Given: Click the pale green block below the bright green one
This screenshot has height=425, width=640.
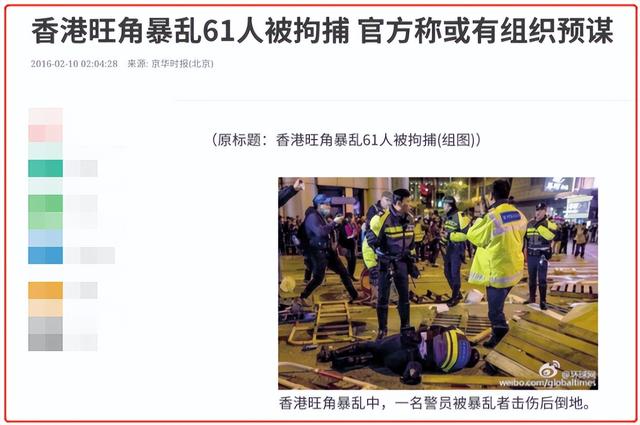Looking at the screenshot, I should pos(45,220).
